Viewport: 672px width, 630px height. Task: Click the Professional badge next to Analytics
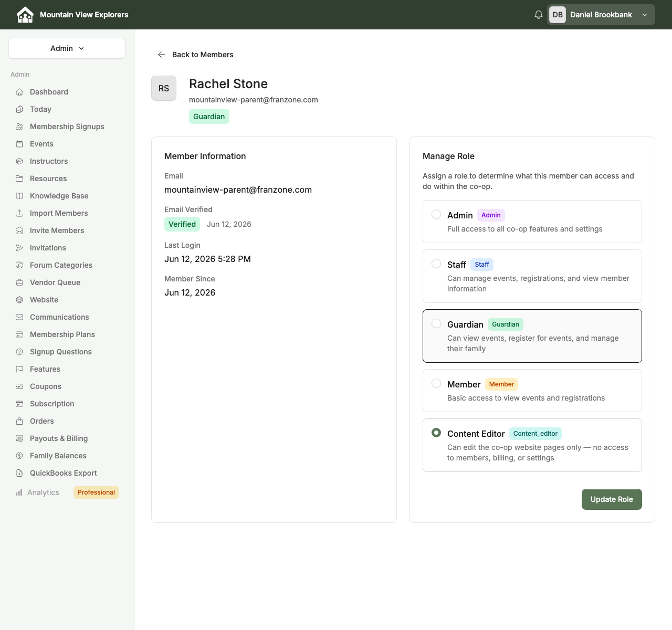(96, 492)
